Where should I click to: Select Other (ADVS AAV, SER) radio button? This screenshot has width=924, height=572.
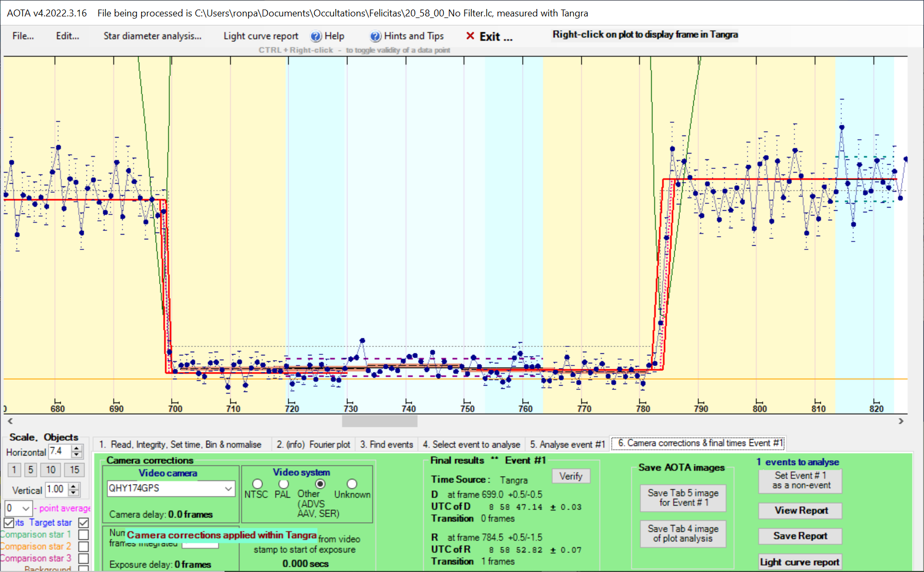(x=320, y=484)
